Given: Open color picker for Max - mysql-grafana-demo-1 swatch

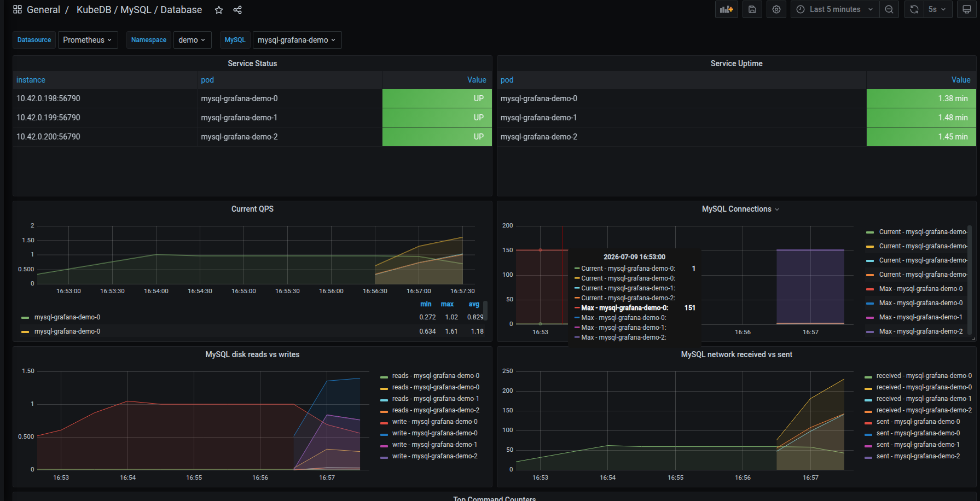Looking at the screenshot, I should pyautogui.click(x=870, y=318).
